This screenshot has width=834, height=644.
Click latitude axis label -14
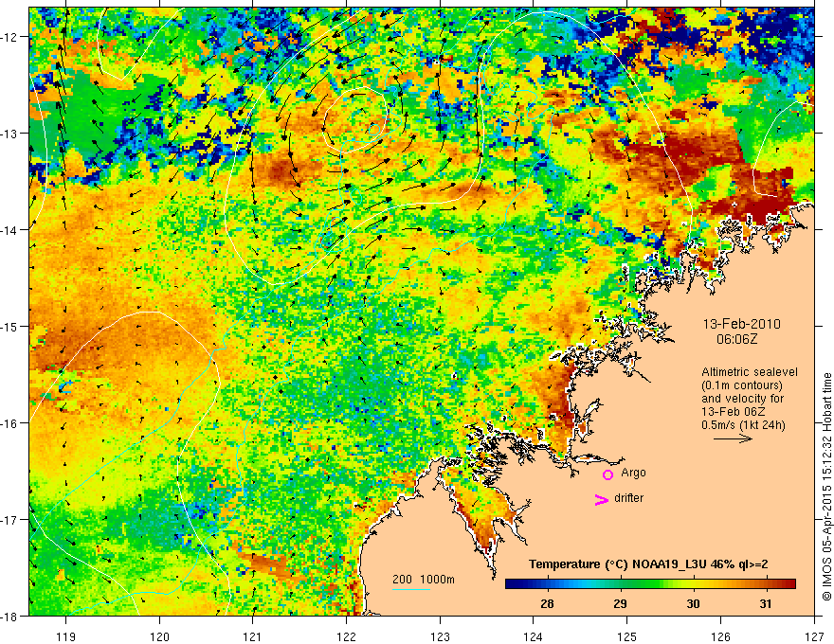(9, 230)
